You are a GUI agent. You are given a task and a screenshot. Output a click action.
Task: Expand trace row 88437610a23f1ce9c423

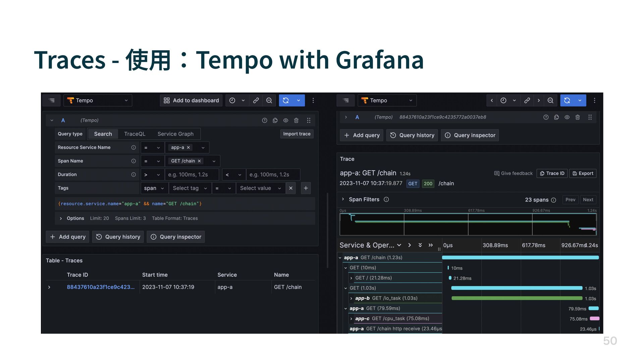pos(49,287)
